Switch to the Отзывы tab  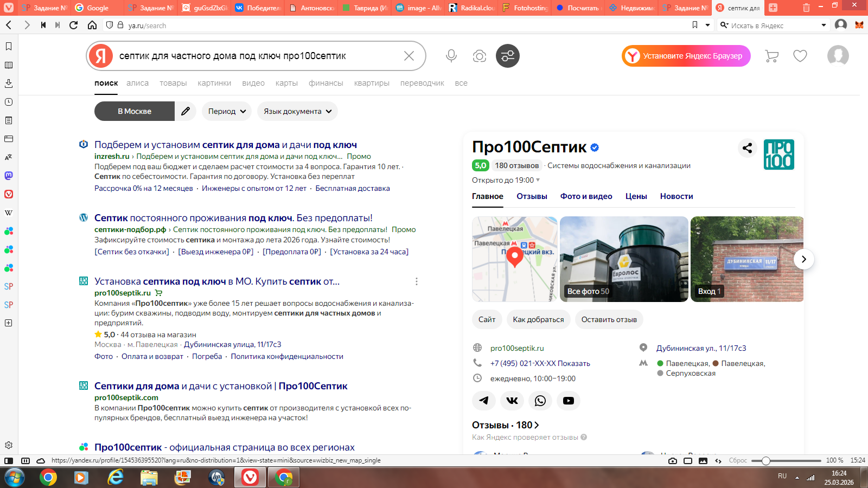[x=531, y=196]
